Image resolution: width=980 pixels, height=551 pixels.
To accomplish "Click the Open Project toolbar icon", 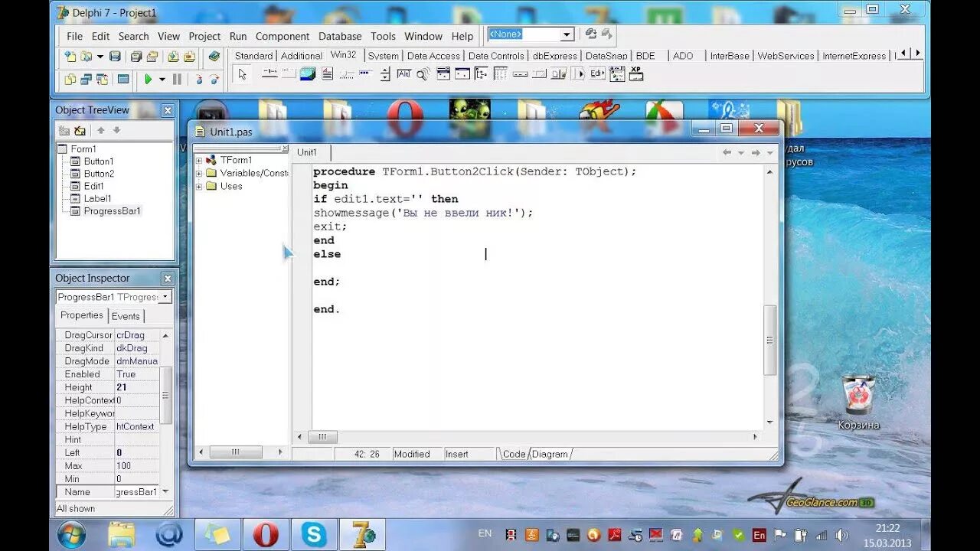I will tap(152, 56).
